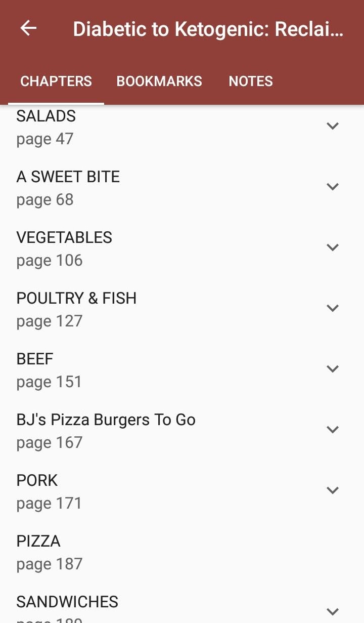Select the Chapters tab
364x623 pixels.
click(x=56, y=81)
